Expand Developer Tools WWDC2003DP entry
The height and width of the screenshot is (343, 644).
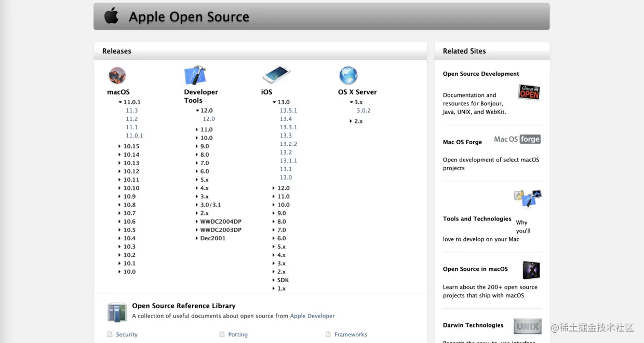(x=197, y=230)
